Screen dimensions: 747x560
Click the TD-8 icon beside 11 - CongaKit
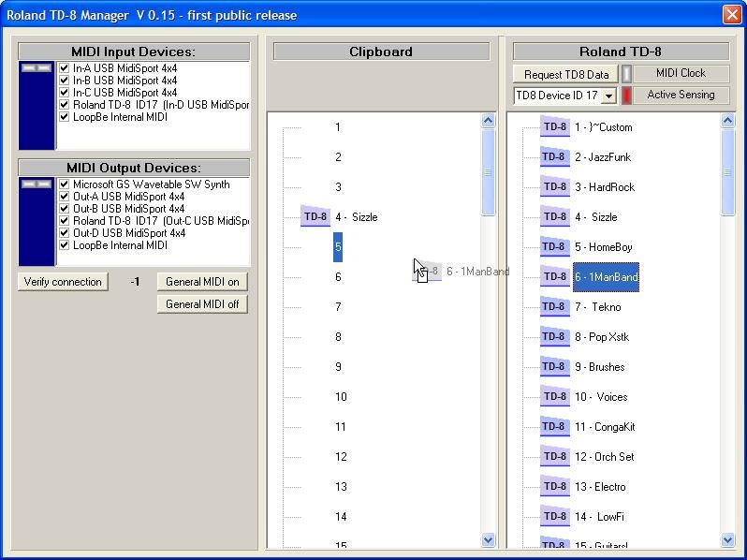coord(555,427)
